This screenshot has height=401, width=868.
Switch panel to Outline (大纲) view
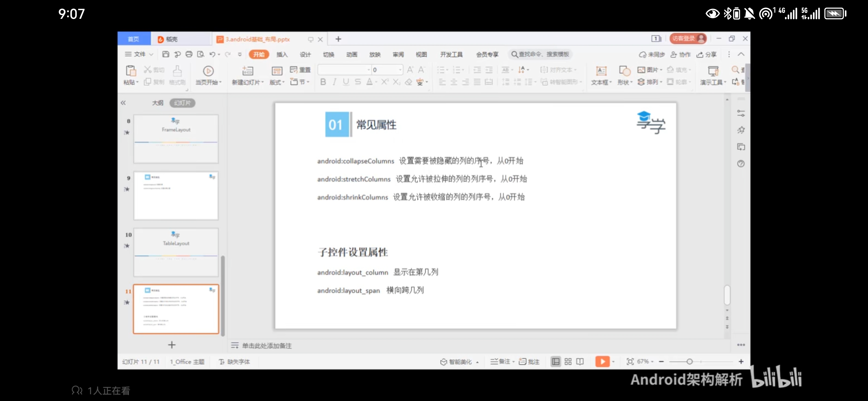click(x=157, y=103)
